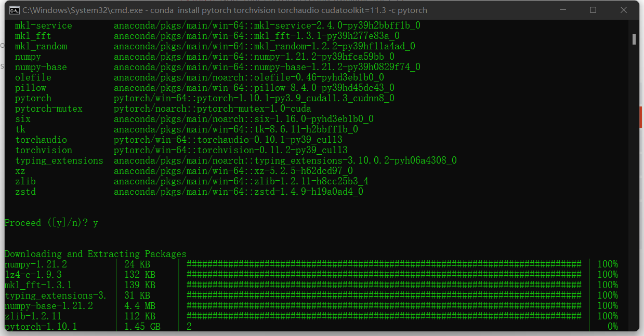Click the progress bar for lz4-c-1.9.3
Image resolution: width=644 pixels, height=336 pixels.
[384, 275]
